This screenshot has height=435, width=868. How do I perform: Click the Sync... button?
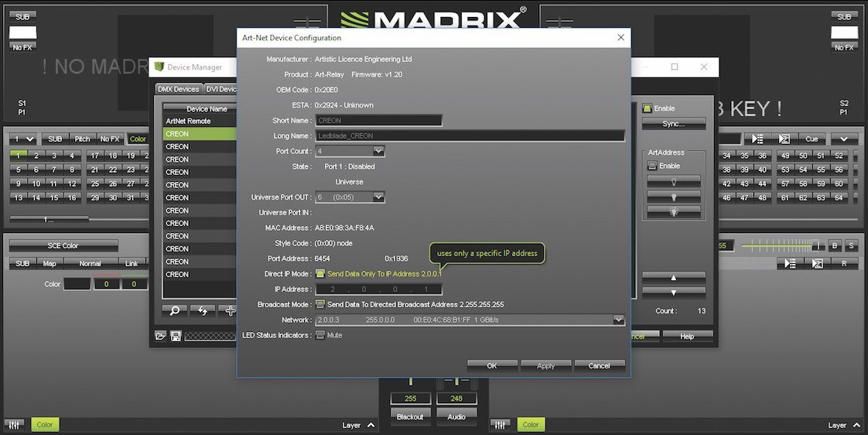tap(674, 124)
